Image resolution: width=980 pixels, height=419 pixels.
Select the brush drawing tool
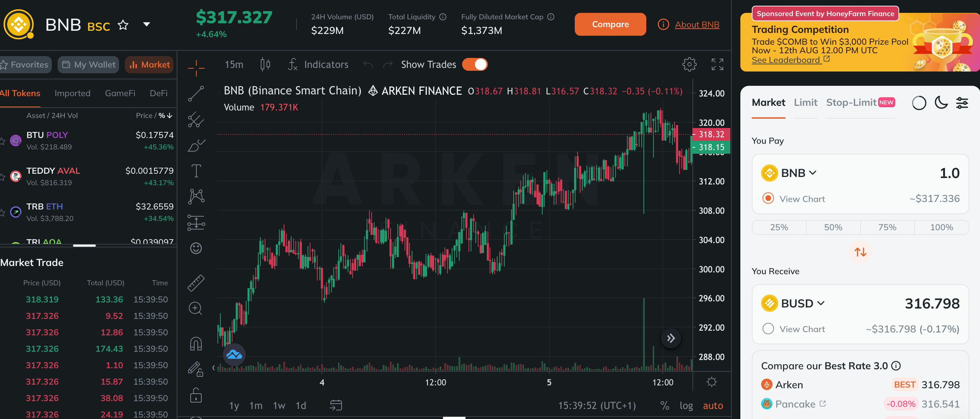pos(196,145)
